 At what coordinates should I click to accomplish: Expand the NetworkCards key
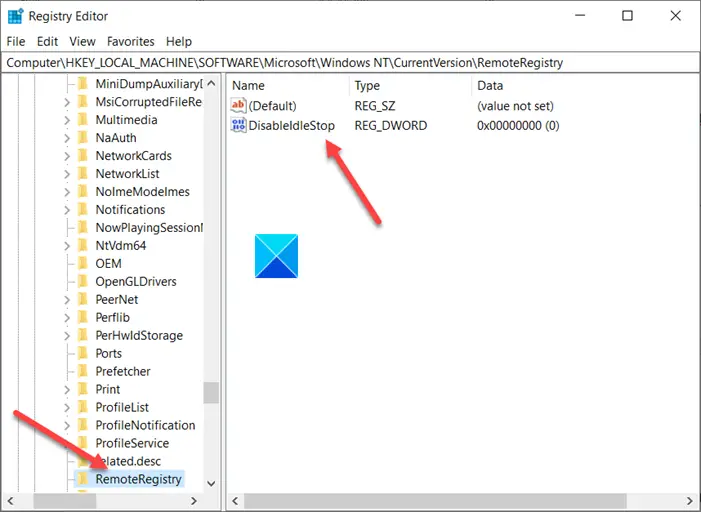point(67,156)
